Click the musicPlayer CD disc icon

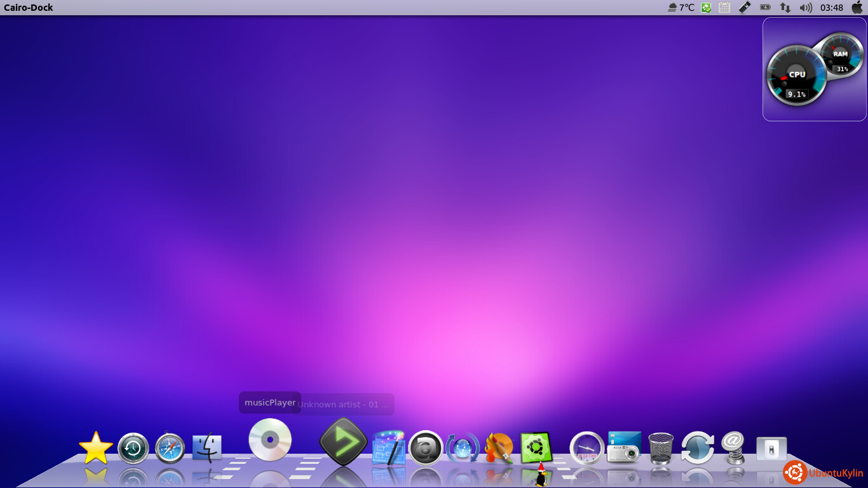tap(270, 440)
